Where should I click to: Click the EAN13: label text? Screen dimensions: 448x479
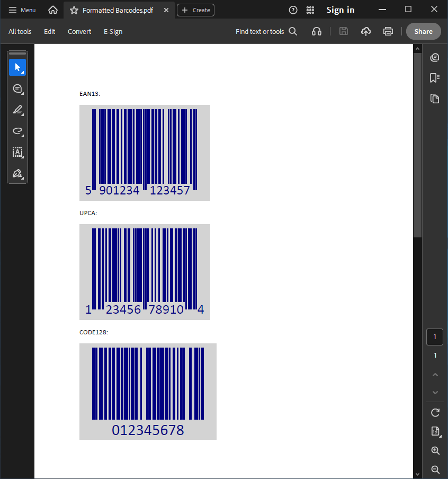(90, 94)
